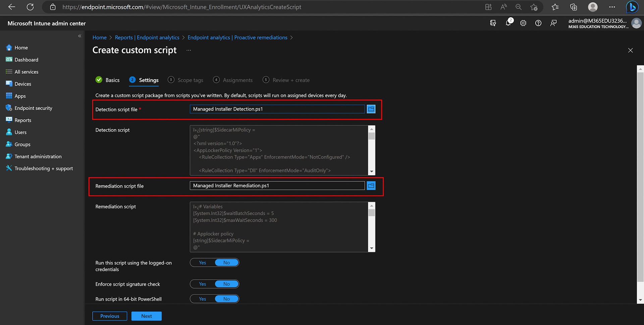This screenshot has height=325, width=644.
Task: Click the Home breadcrumb link
Action: [99, 37]
